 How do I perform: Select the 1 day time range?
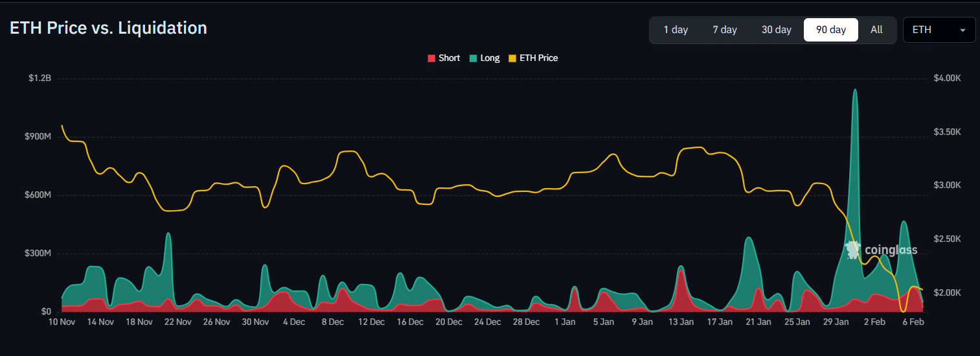(676, 30)
